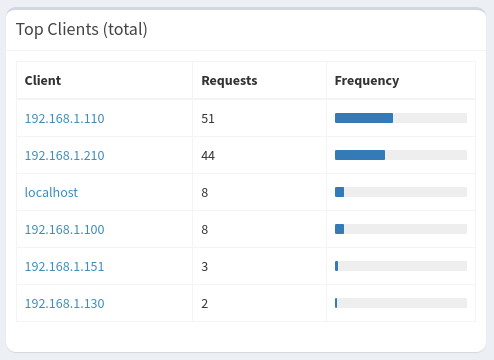Click the Frequency column header
The image size is (494, 360).
367,81
